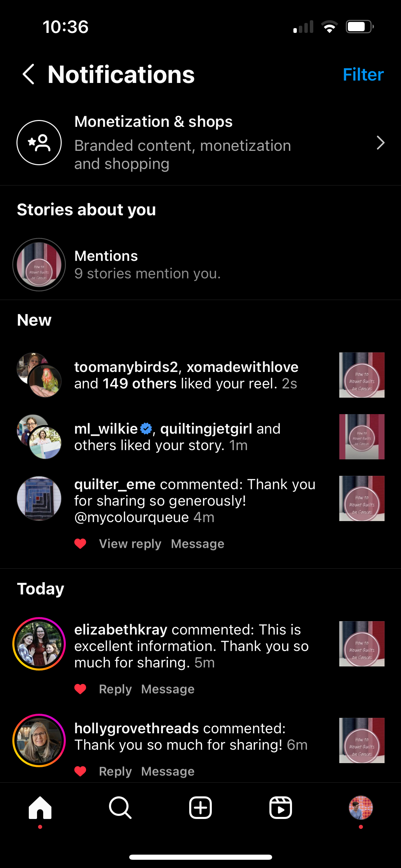Tap the create new post plus icon
This screenshot has height=868, width=401.
[x=200, y=808]
